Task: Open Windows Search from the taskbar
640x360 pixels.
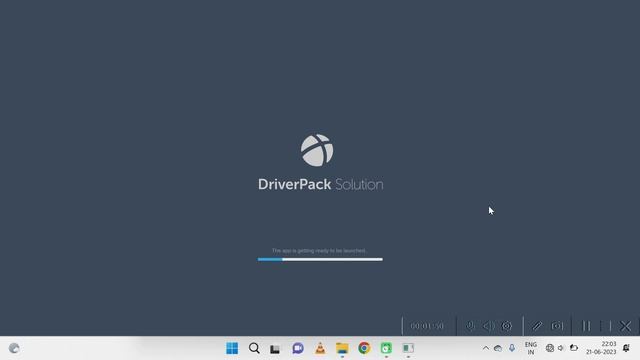Action: coord(254,348)
